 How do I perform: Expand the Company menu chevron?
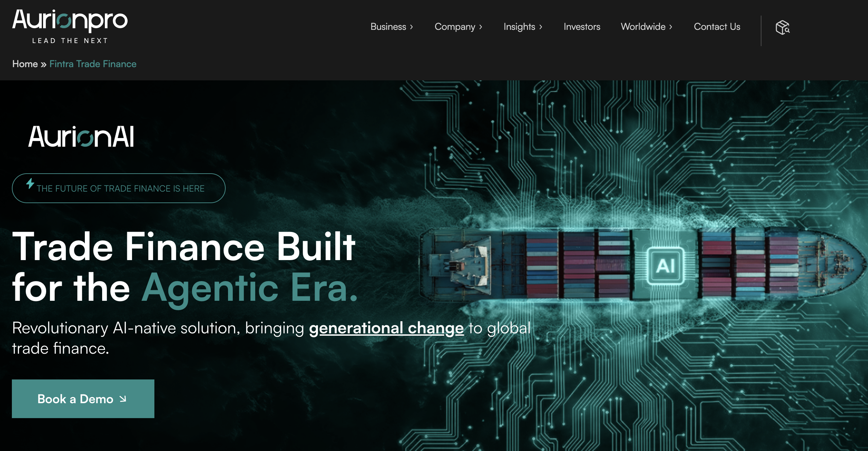(481, 27)
